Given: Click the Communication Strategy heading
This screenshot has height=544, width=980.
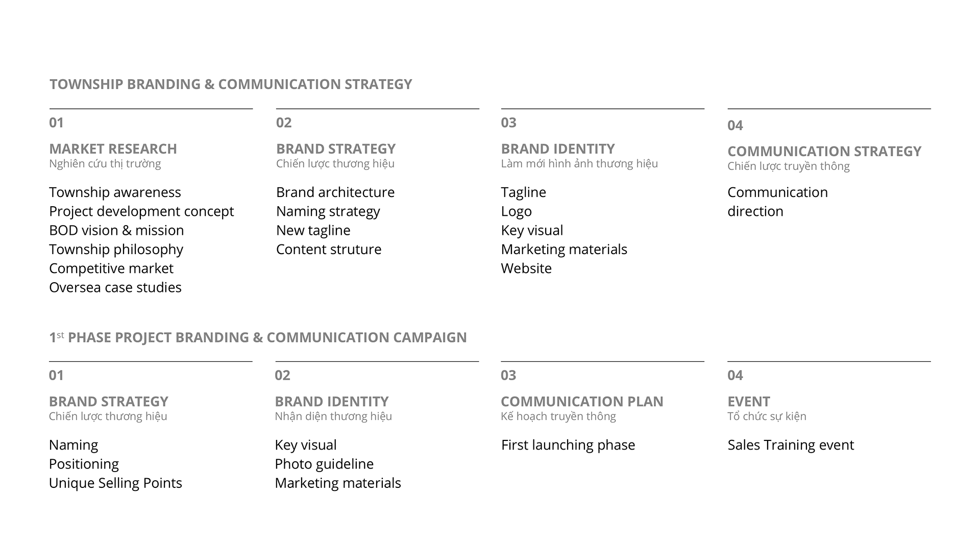Looking at the screenshot, I should [824, 152].
